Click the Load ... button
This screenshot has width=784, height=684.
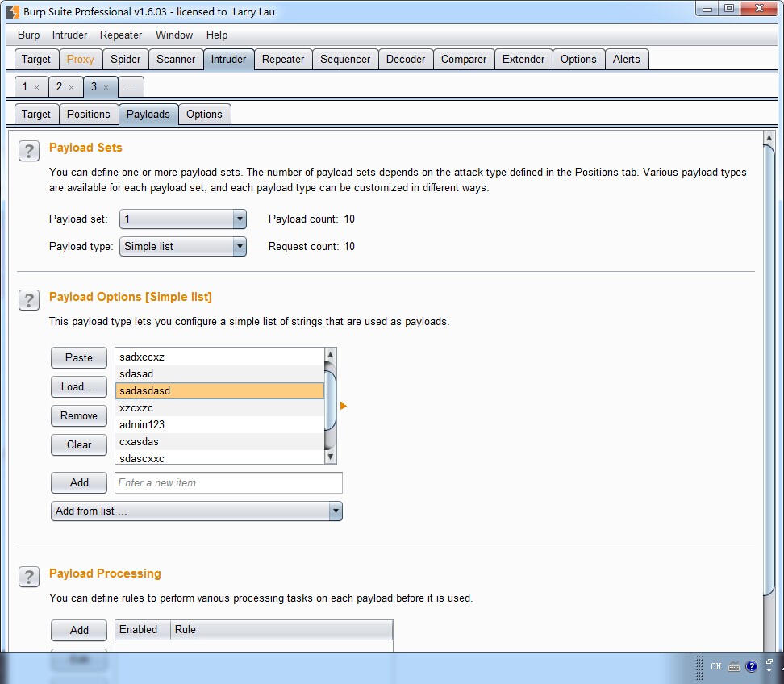[x=79, y=386]
